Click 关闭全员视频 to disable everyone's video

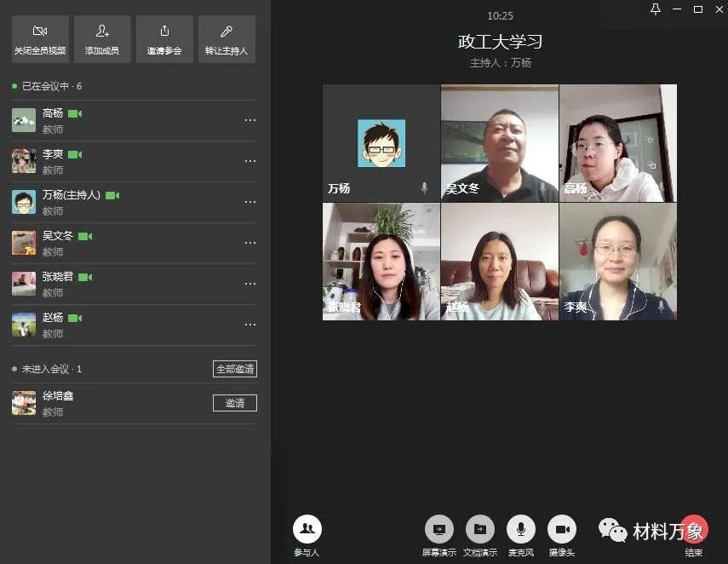[40, 39]
